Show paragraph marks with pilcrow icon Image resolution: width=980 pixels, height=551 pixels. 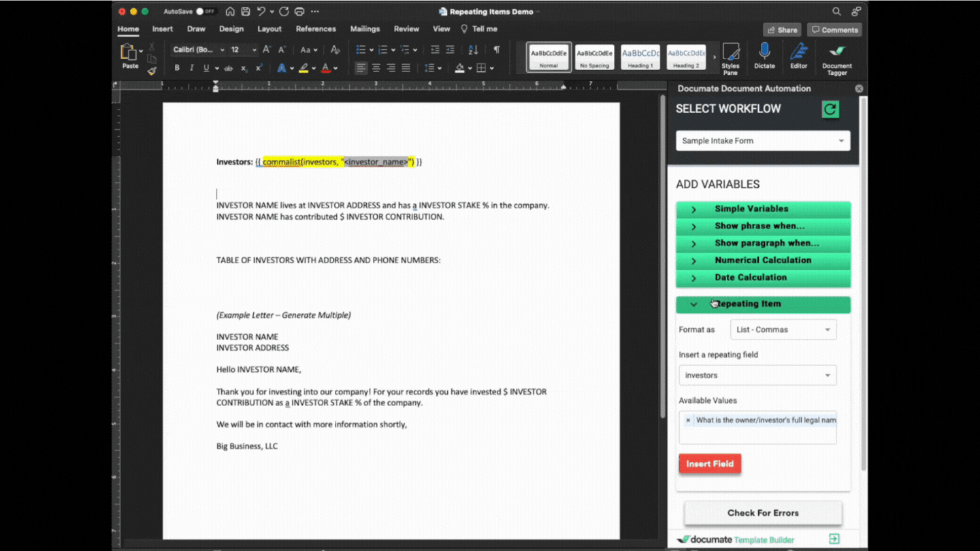(497, 50)
